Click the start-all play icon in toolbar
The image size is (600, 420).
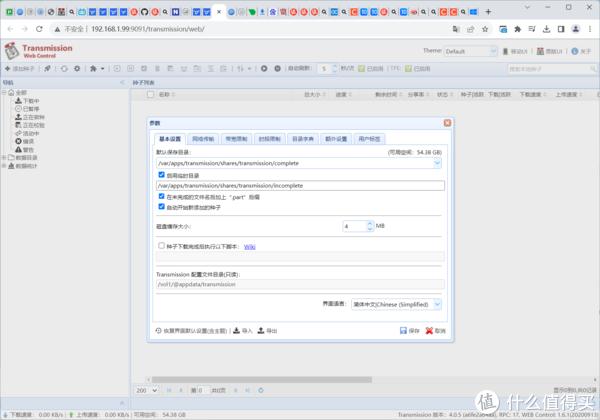(264, 68)
